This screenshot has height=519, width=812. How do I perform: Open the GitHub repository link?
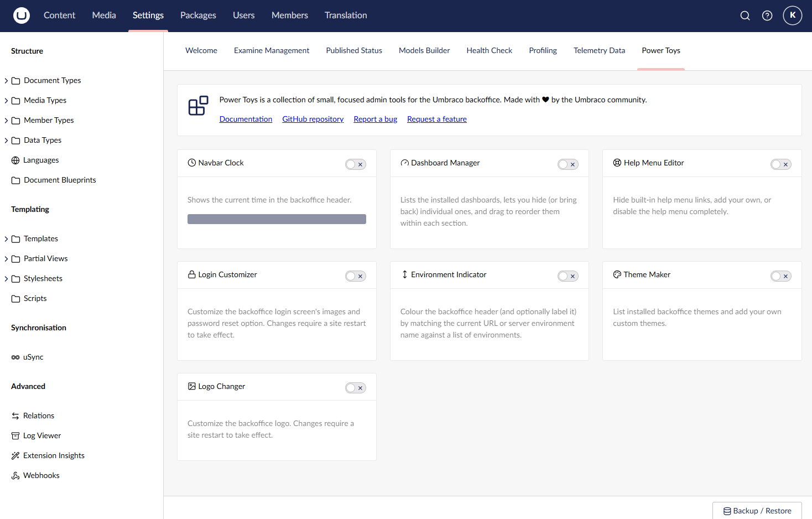tap(313, 119)
